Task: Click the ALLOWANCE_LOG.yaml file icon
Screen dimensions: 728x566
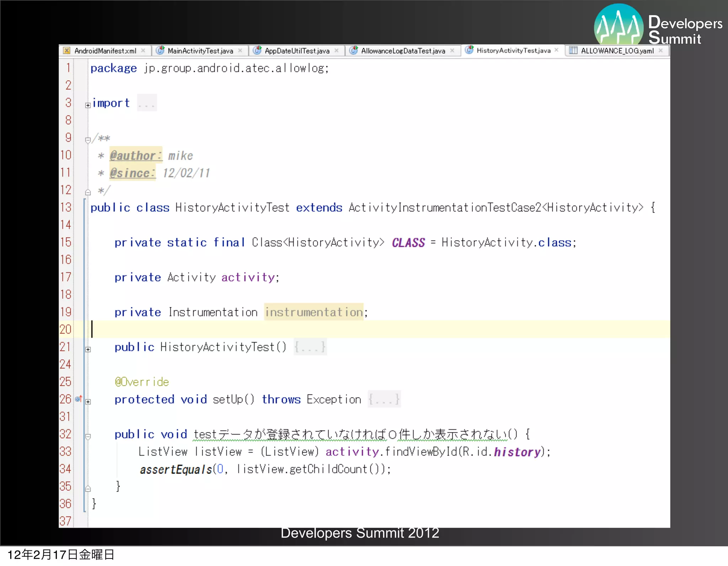Action: coord(573,50)
